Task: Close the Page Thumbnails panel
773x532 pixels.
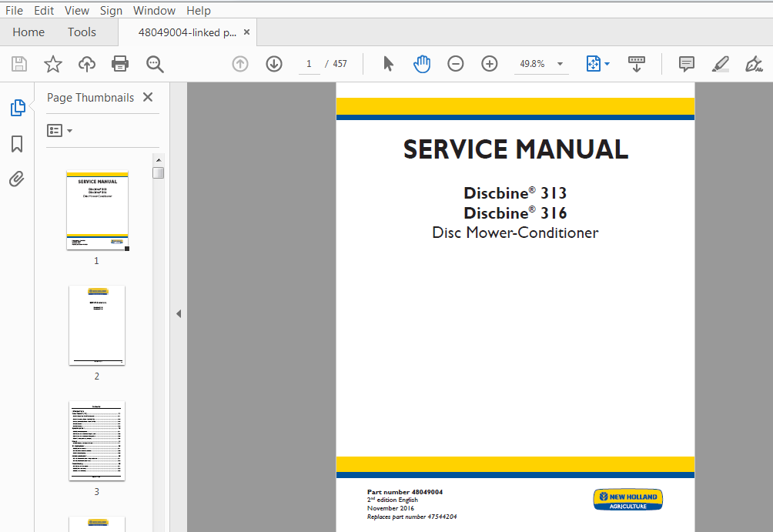Action: [x=148, y=97]
